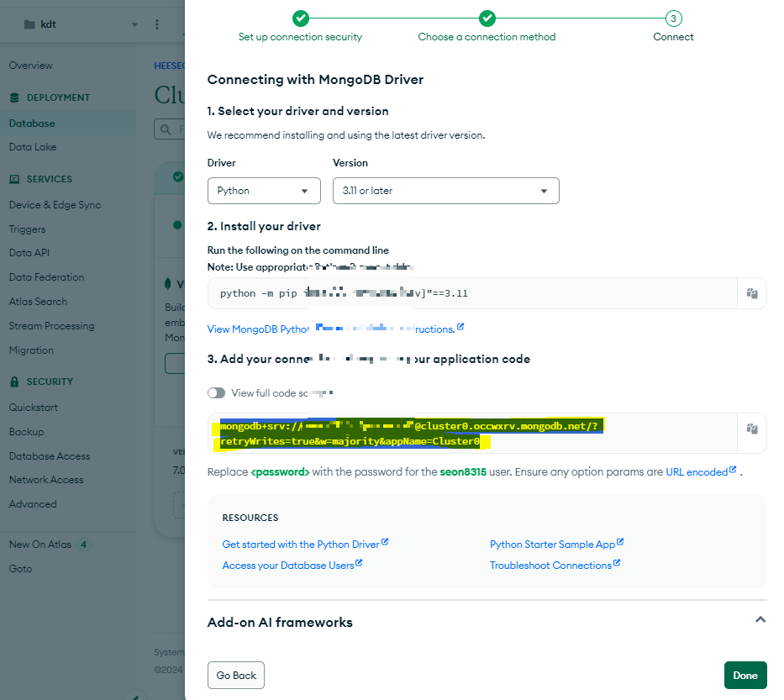Toggle View full code sample switch
Image resolution: width=784 pixels, height=700 pixels.
click(x=217, y=393)
